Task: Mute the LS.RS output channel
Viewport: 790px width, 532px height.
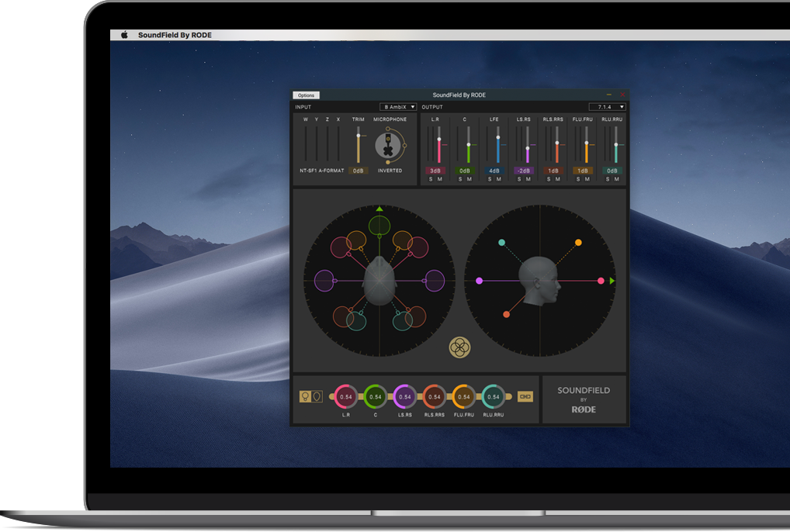Action: 528,179
